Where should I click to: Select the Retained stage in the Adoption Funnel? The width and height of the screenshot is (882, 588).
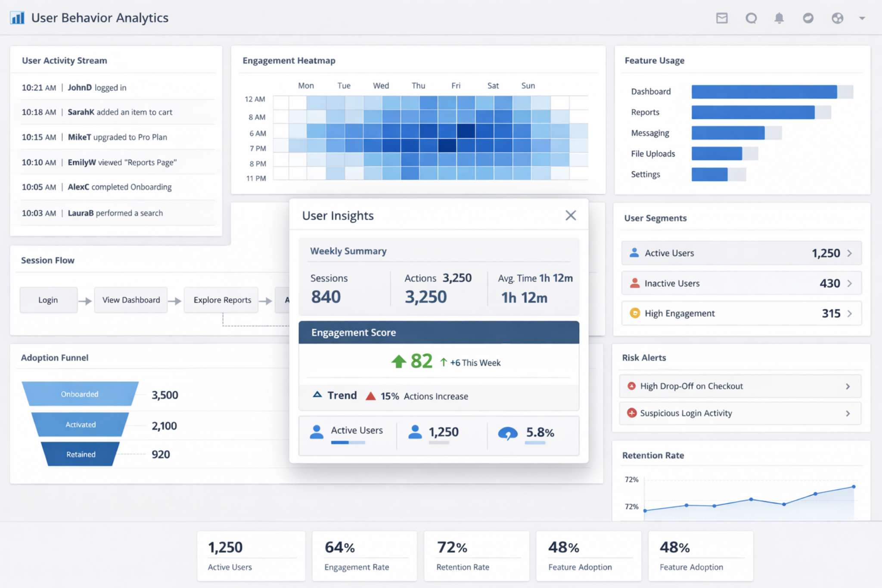(x=81, y=454)
